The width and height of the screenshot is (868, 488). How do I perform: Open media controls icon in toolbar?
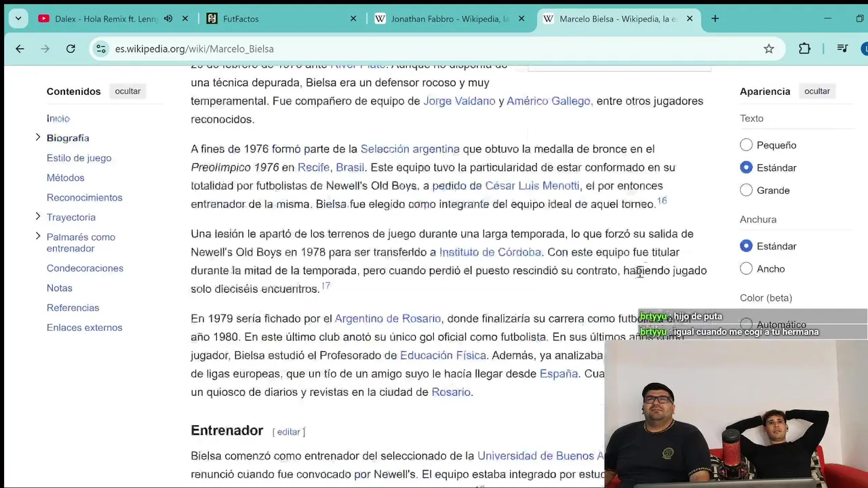coord(842,49)
